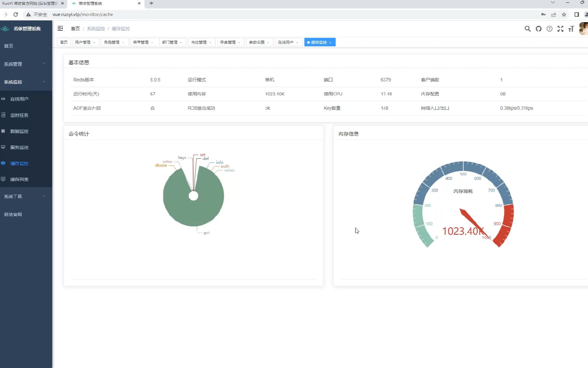Click the Redis version value 5.0.5
This screenshot has width=588, height=368.
pos(155,80)
